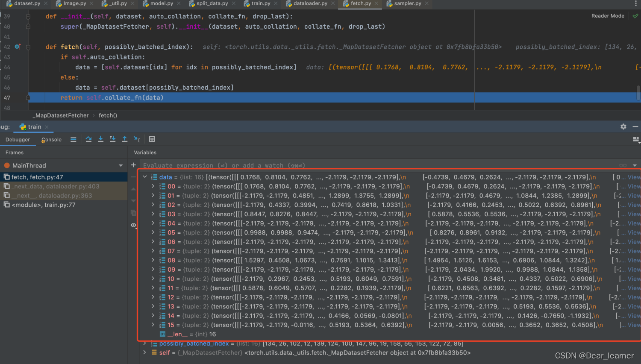Collapse the __init__ fold at line 39
This screenshot has height=364, width=641.
click(x=28, y=16)
